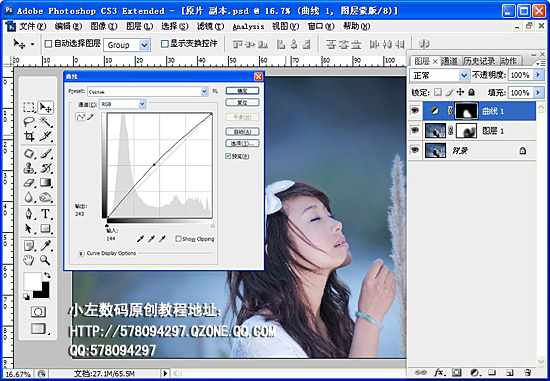Select the Blur tool
550x381 pixels.
point(29,197)
